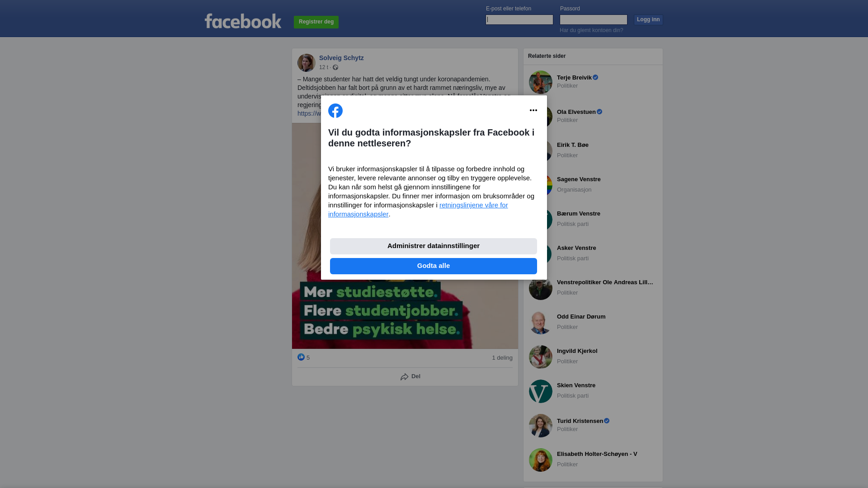Click the blue Facebook icon in cookie dialog
This screenshot has width=868, height=488.
tap(335, 111)
